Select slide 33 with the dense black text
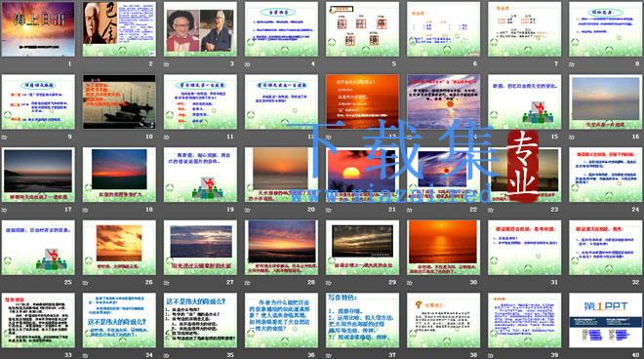The image size is (644, 359). [38, 320]
